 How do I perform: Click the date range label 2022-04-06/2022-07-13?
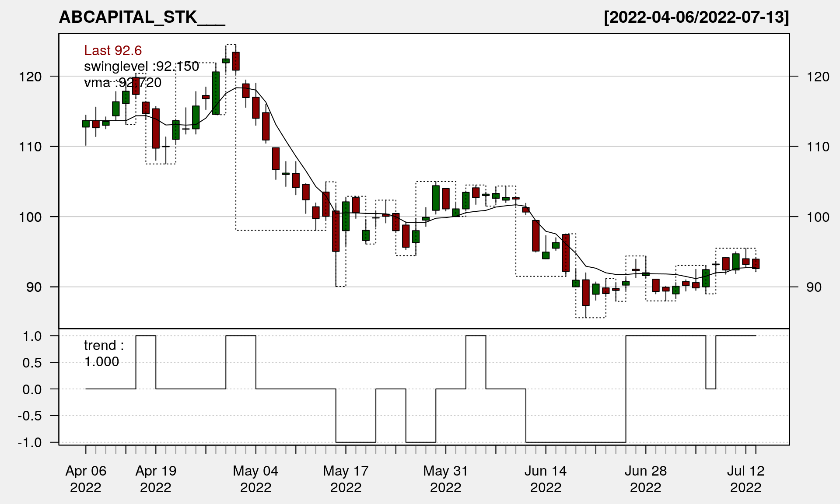click(x=696, y=17)
